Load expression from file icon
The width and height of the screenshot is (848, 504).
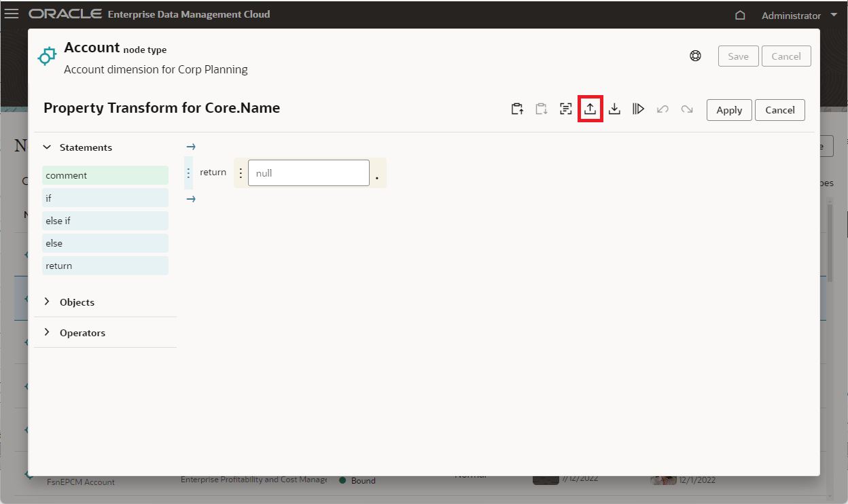point(590,109)
